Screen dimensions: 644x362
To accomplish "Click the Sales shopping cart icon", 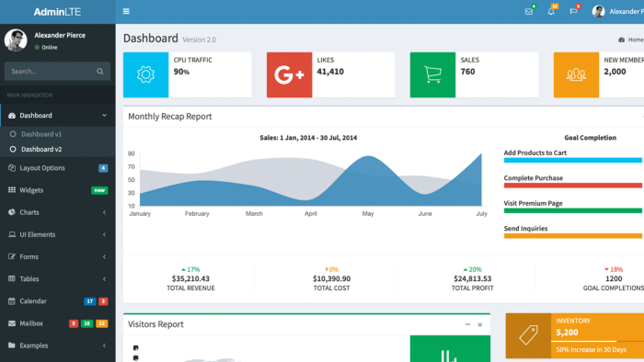I will tap(433, 74).
